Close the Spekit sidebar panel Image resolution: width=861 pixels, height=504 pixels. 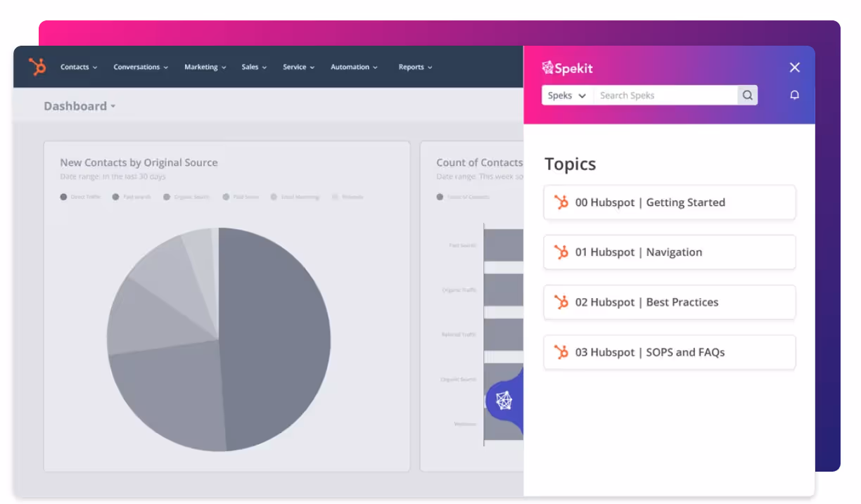click(795, 67)
